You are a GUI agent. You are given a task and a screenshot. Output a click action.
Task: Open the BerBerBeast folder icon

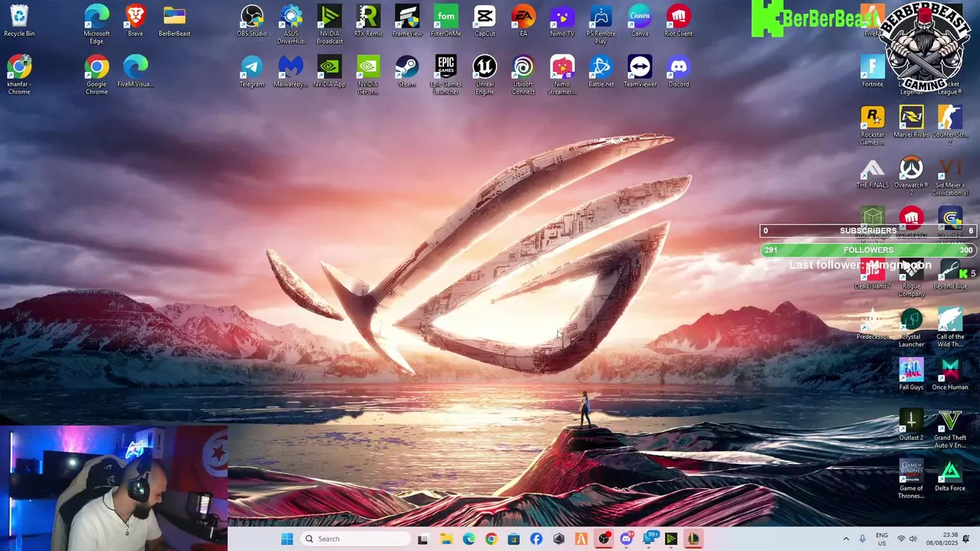175,21
